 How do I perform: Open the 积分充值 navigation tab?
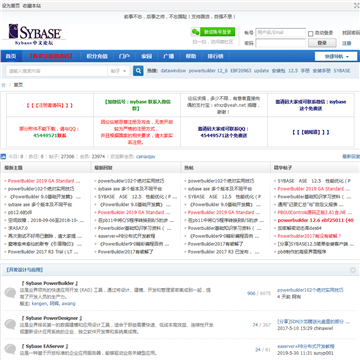97,56
